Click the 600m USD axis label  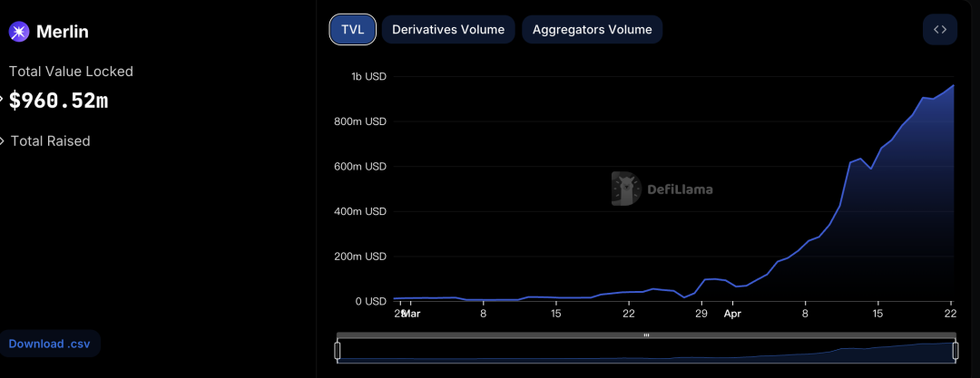[x=360, y=167]
